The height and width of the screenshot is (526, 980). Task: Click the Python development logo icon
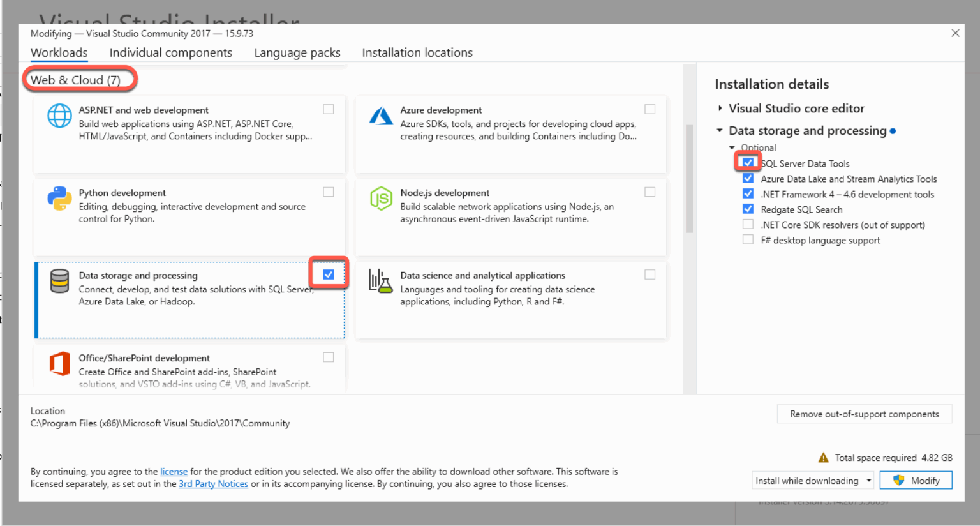coord(59,199)
